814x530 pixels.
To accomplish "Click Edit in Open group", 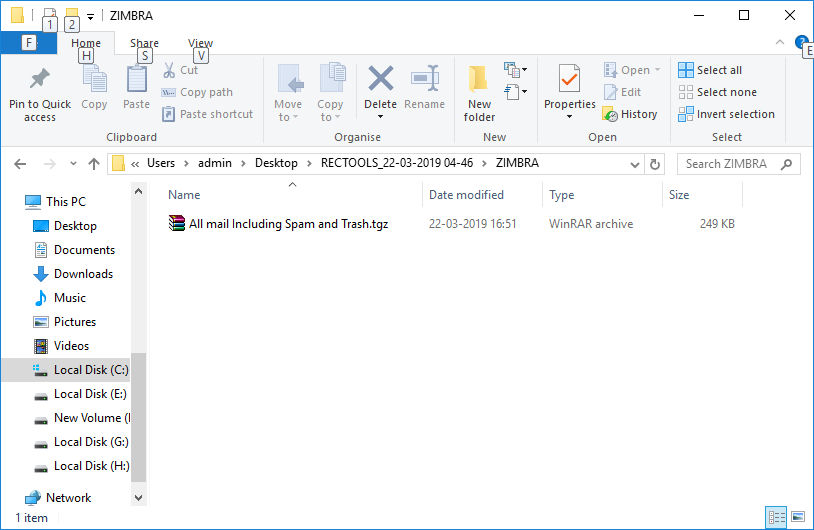I will pos(622,92).
